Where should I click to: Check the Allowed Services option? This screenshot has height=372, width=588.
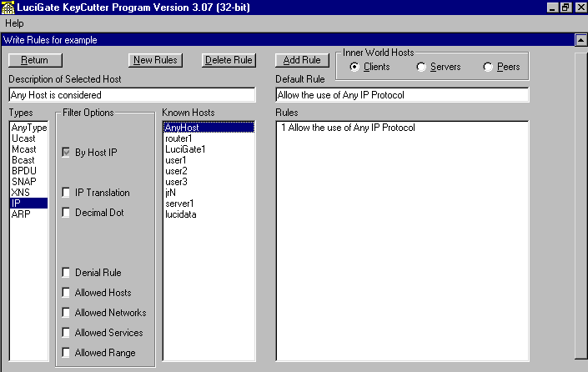click(66, 332)
